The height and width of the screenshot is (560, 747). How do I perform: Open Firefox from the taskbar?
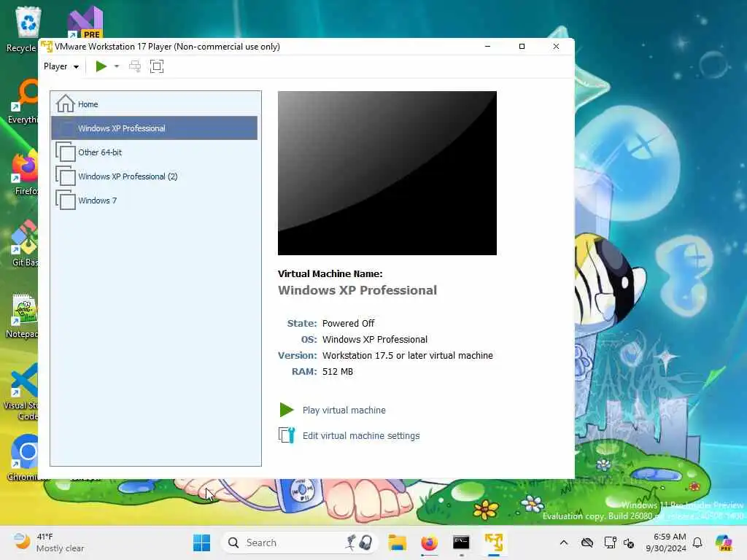tap(429, 542)
